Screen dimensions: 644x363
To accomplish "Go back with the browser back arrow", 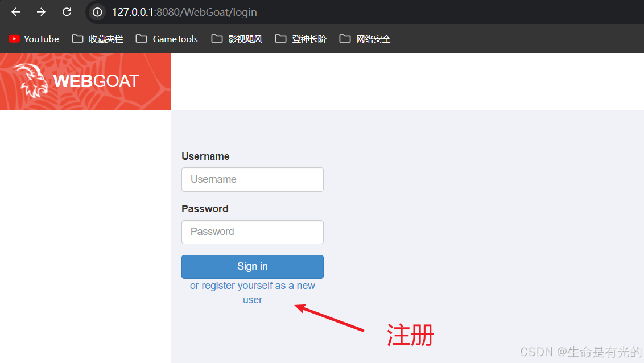I will [x=15, y=12].
